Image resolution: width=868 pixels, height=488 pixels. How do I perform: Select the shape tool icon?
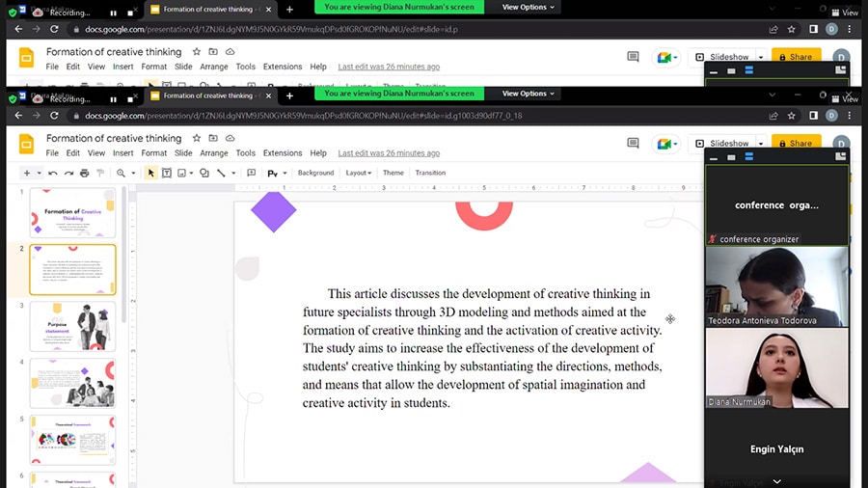[204, 174]
